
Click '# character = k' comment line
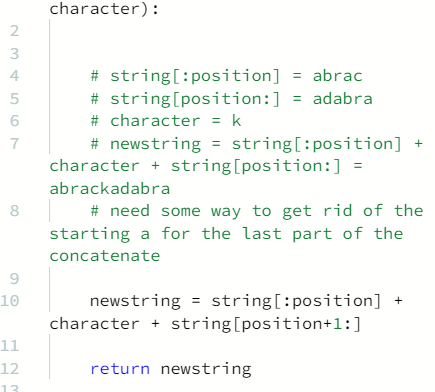(x=166, y=121)
